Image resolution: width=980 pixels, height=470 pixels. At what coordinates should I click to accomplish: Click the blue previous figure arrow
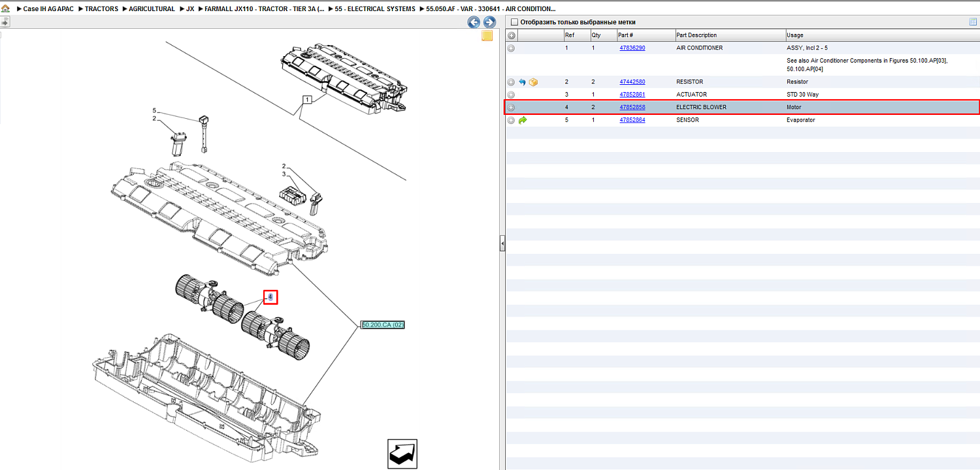click(x=474, y=22)
